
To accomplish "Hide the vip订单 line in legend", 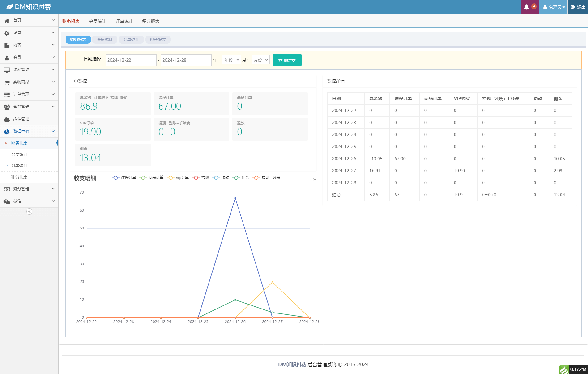I will (x=178, y=178).
